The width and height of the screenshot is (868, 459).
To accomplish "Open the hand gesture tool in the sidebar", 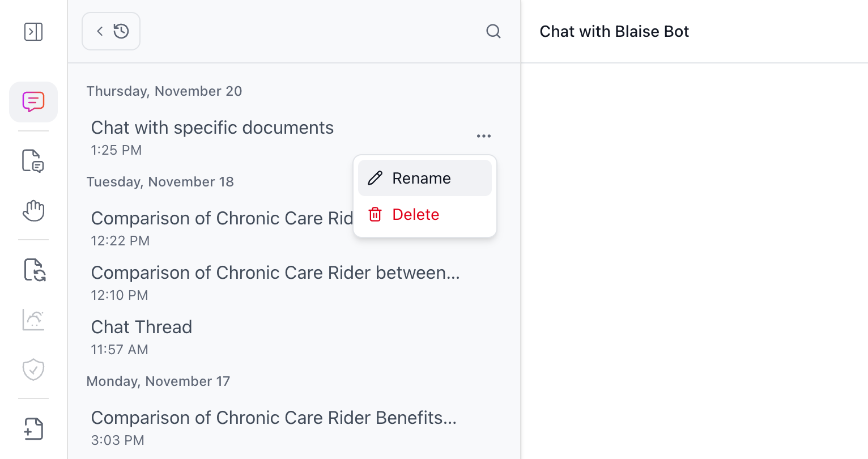I will 33,211.
